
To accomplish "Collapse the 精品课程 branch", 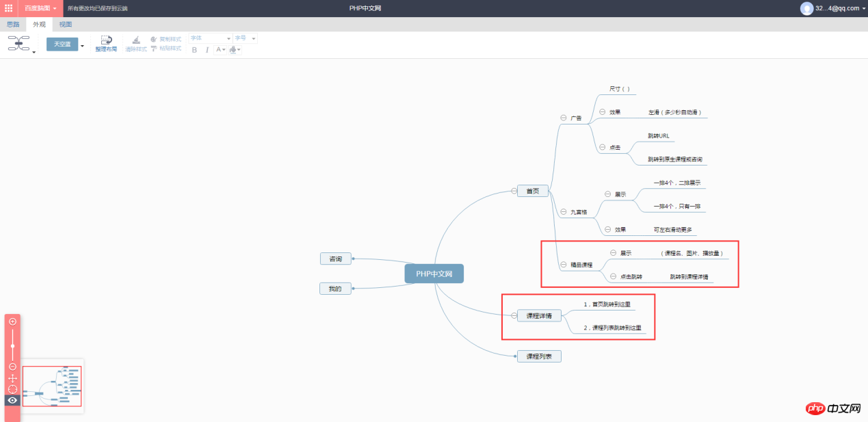I will coord(564,264).
